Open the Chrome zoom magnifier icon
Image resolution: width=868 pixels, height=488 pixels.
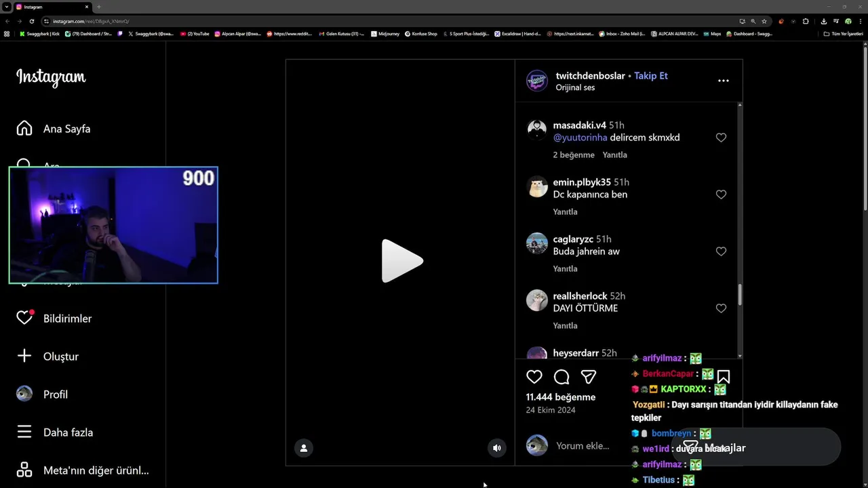coord(753,21)
